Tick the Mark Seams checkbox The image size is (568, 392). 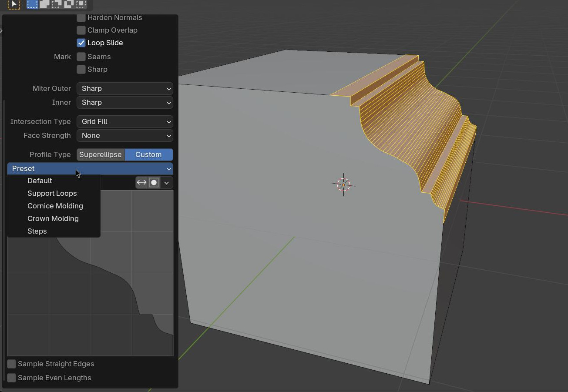(81, 57)
